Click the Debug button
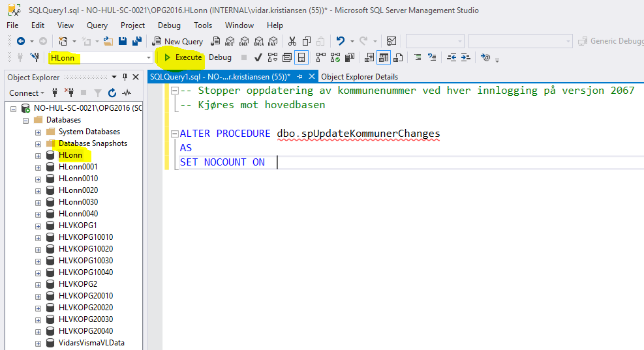 pyautogui.click(x=220, y=57)
